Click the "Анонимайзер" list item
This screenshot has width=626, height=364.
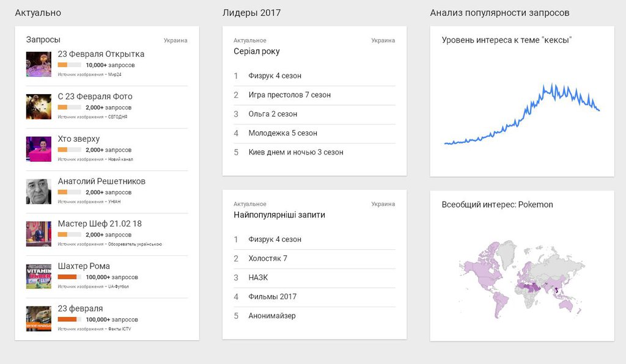tap(272, 316)
